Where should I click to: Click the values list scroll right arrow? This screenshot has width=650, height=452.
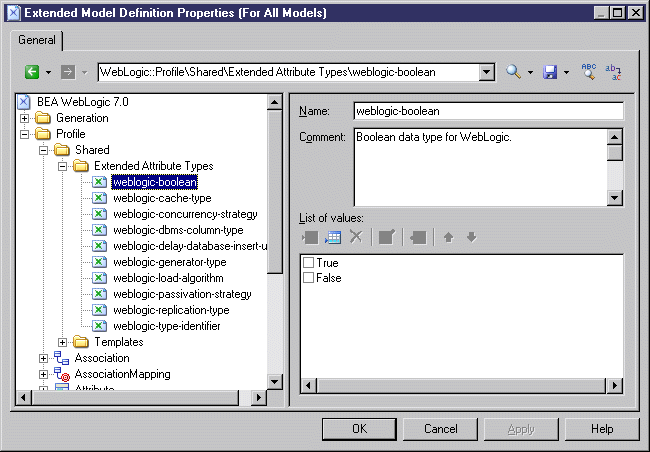614,386
